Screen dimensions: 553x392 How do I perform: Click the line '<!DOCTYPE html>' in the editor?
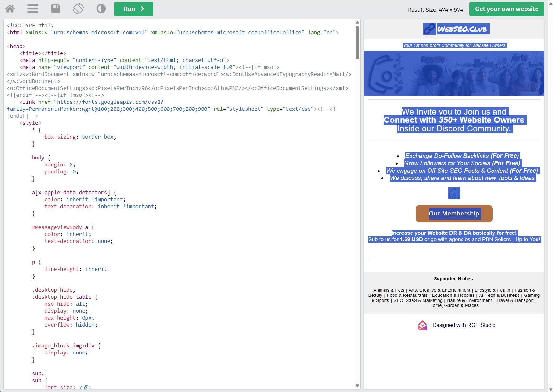tap(30, 25)
